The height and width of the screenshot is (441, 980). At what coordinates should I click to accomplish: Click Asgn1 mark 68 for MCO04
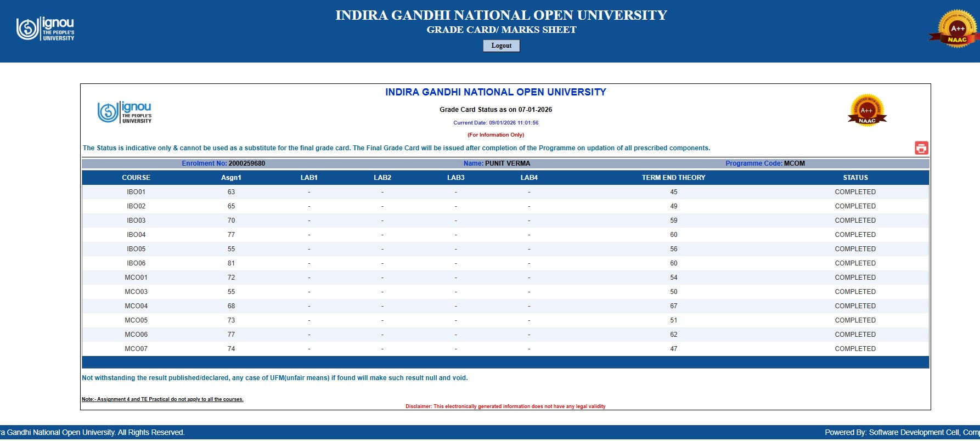click(x=231, y=306)
